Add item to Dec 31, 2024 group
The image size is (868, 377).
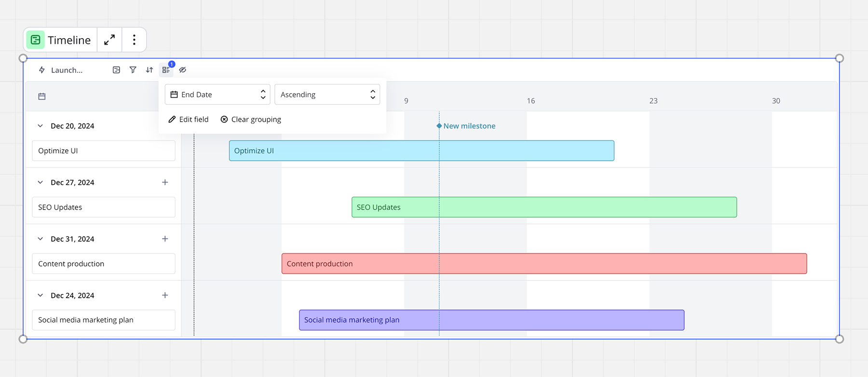pyautogui.click(x=165, y=239)
